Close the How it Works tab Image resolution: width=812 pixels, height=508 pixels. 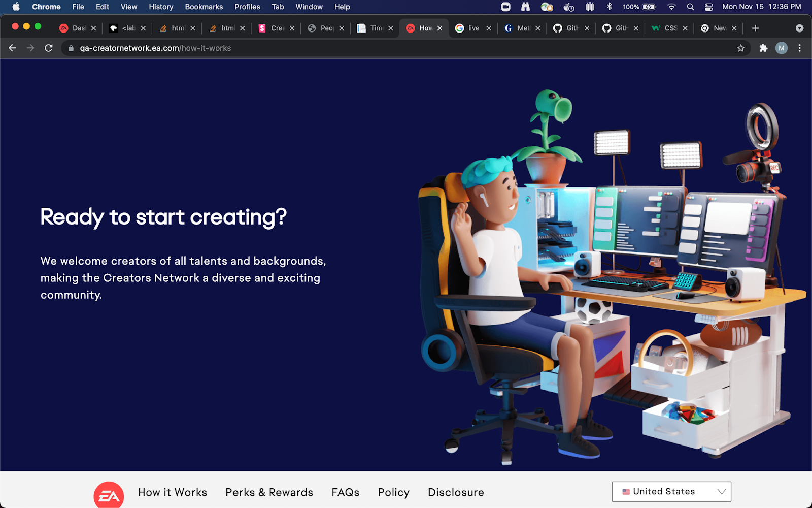(x=440, y=28)
